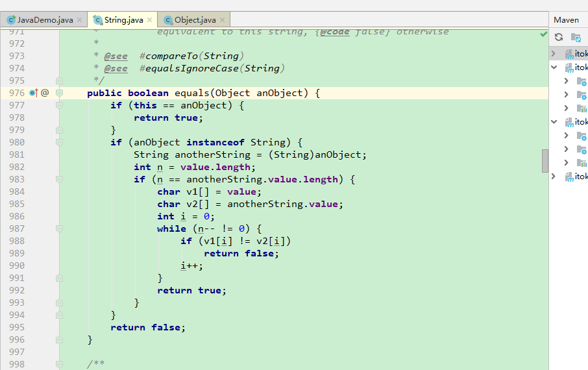Click line number 976 in the gutter
Screen dimensions: 588x370
pos(17,93)
